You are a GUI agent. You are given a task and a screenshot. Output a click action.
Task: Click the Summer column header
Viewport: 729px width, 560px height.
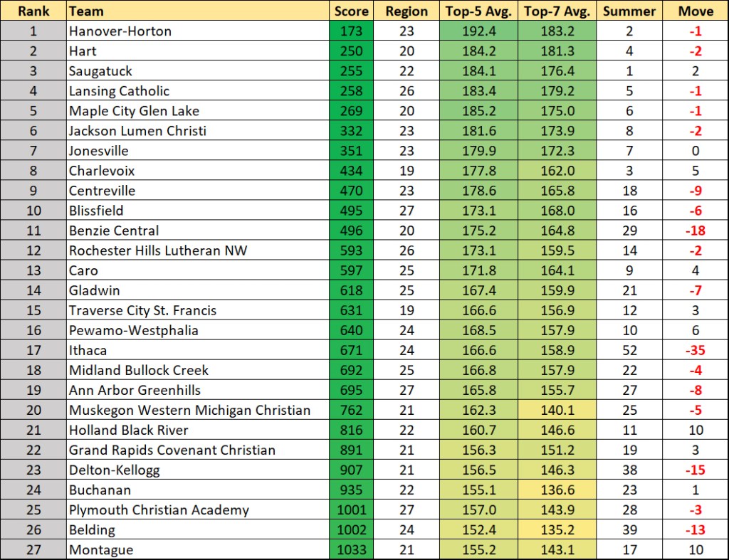coord(629,11)
